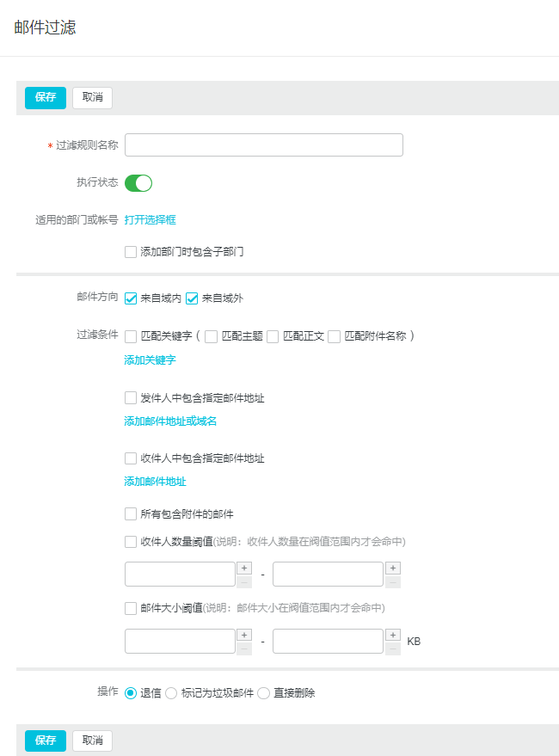Uncheck the from inside domain (来自域内) checkbox
Screen dimensions: 559x756
pyautogui.click(x=131, y=298)
